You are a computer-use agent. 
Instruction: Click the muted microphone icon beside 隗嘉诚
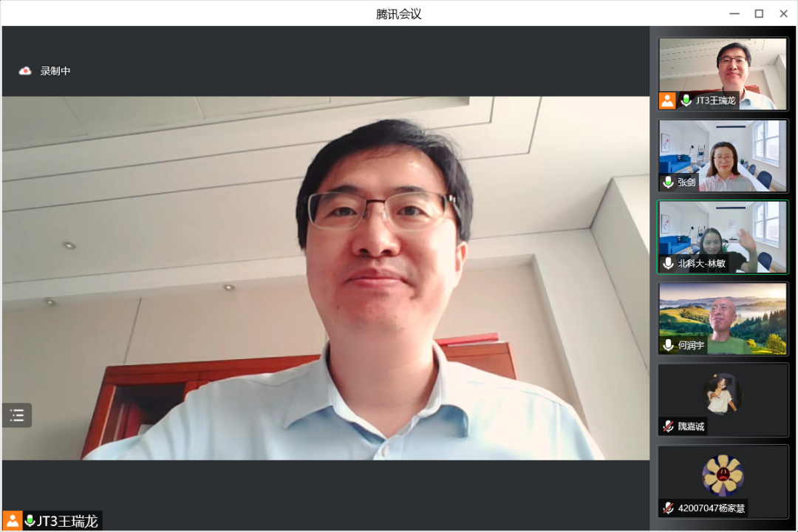[669, 426]
